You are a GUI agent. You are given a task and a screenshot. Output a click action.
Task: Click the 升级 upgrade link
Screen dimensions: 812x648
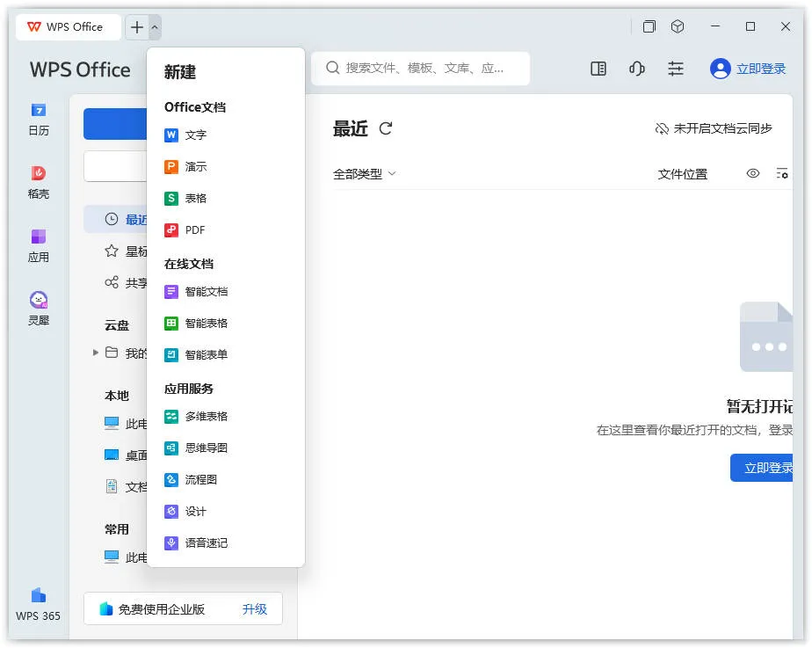coord(255,609)
